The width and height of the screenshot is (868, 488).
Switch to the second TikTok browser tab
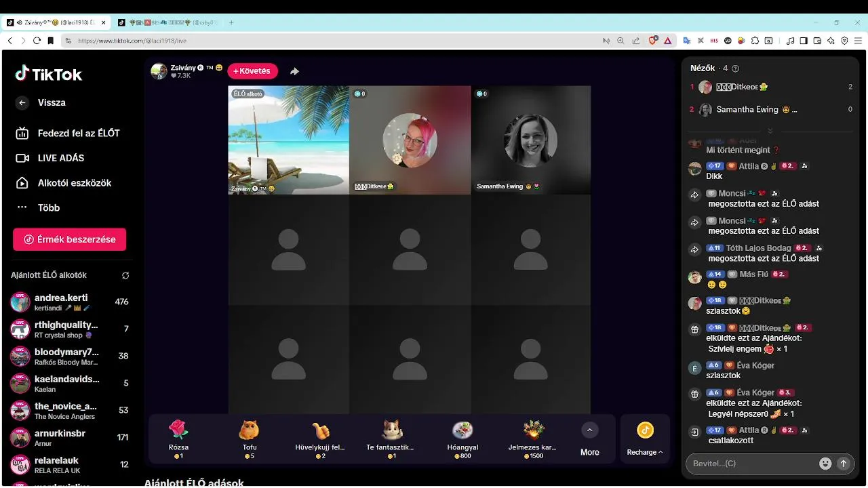click(167, 22)
